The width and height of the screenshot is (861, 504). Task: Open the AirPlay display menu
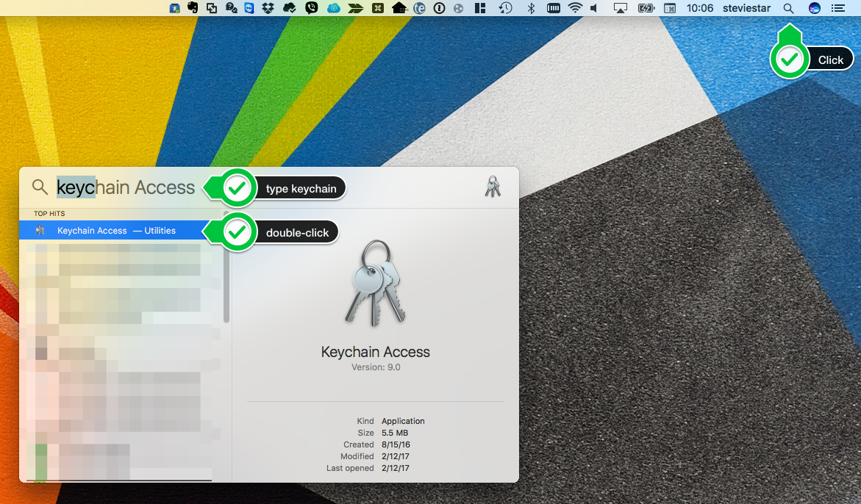click(620, 8)
